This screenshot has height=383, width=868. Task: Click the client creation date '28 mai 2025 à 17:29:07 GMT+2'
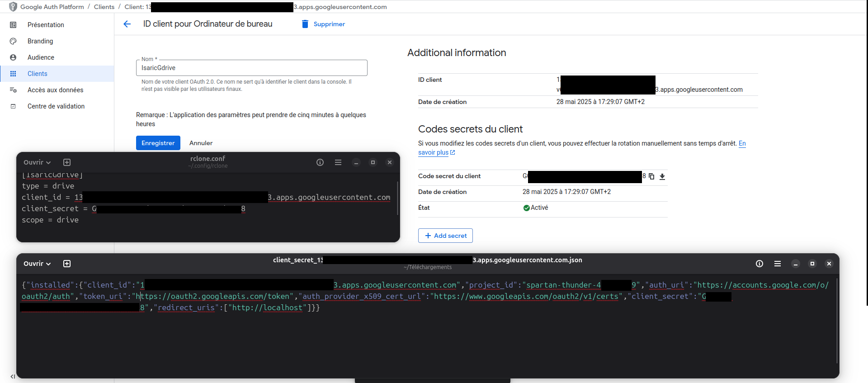point(600,102)
